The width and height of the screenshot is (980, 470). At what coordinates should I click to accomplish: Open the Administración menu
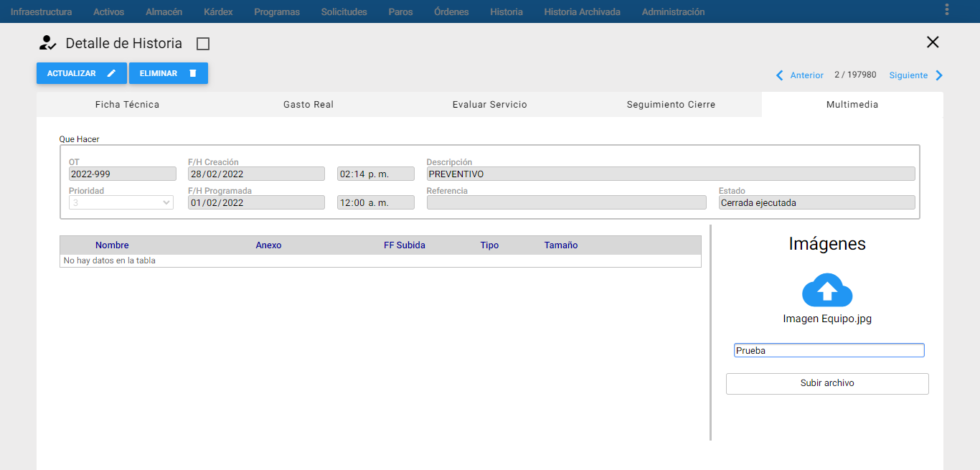(673, 11)
